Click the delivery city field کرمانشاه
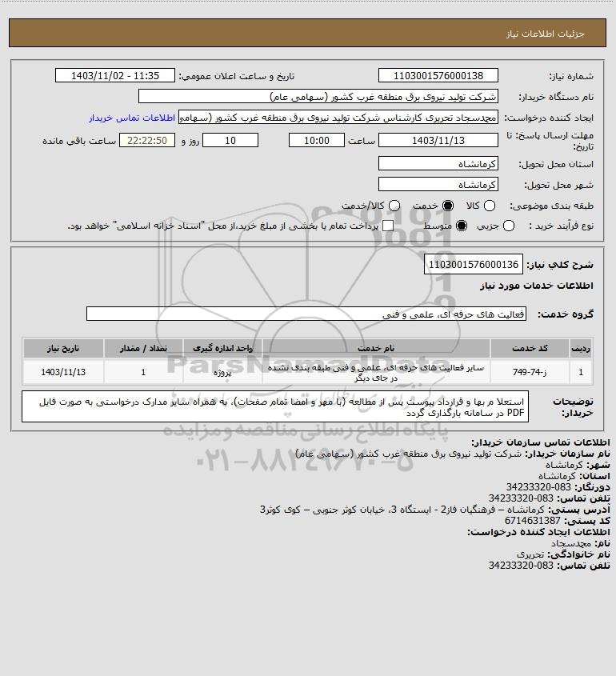Image resolution: width=616 pixels, height=676 pixels. coord(438,185)
